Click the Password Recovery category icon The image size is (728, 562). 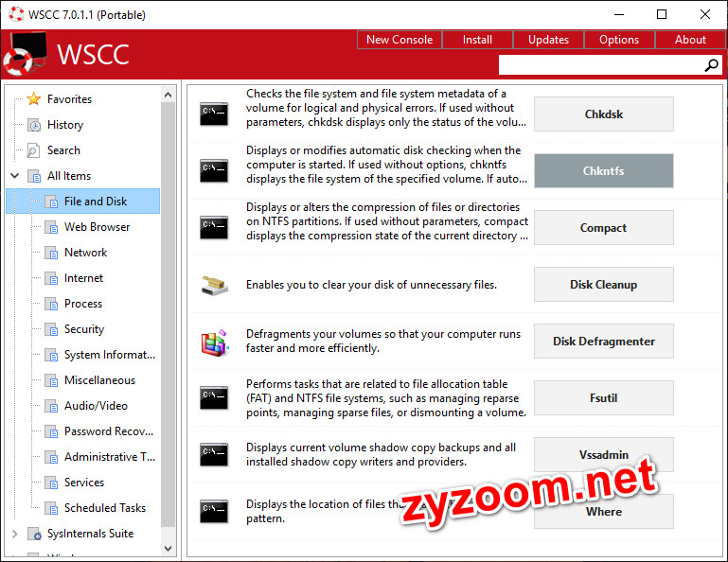(x=51, y=431)
